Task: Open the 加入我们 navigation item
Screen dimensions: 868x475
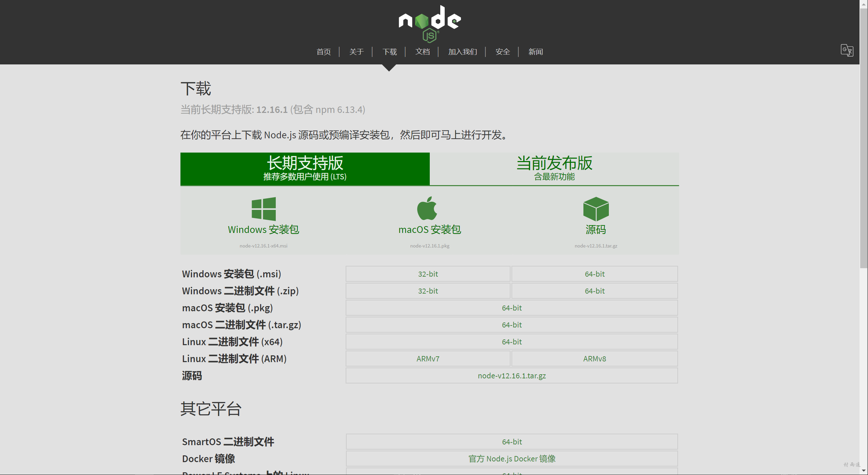Action: click(462, 52)
